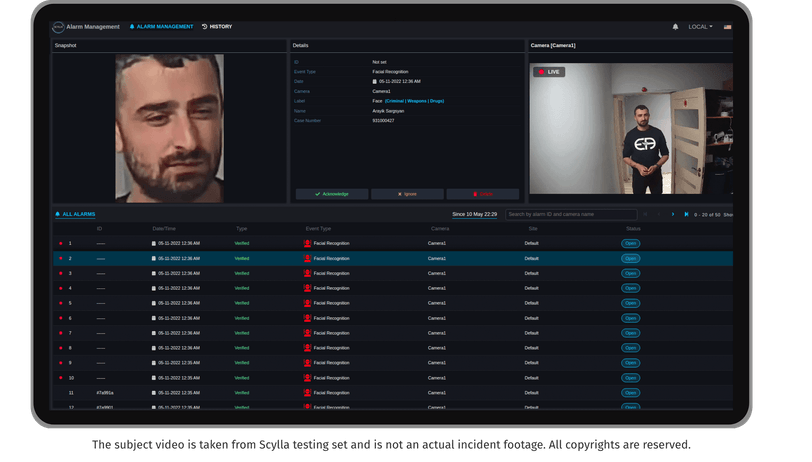The image size is (812, 462).
Task: Click Open status button for alarm 1
Action: point(630,243)
